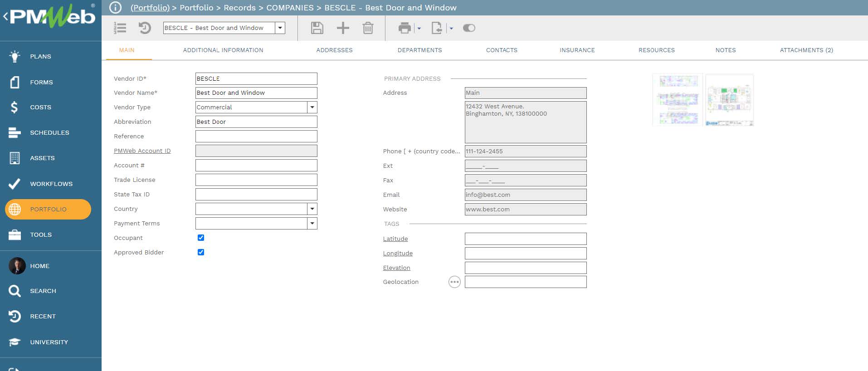This screenshot has width=868, height=371.
Task: Click the PMWeb Account ID link
Action: (x=142, y=151)
